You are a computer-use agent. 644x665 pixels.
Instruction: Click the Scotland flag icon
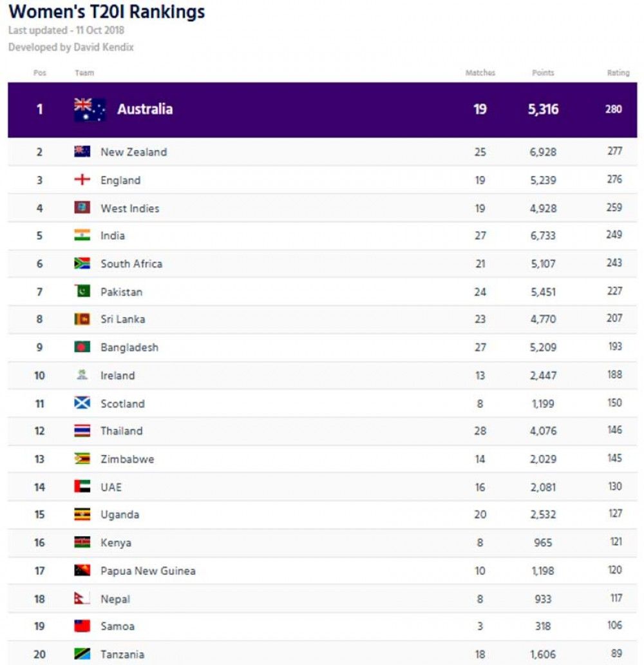coord(82,403)
